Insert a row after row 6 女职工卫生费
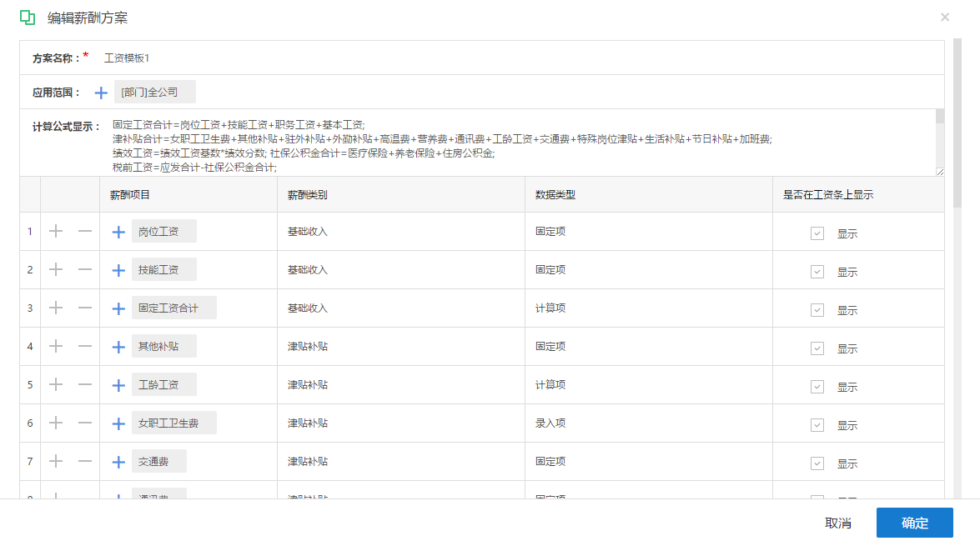 tap(56, 423)
